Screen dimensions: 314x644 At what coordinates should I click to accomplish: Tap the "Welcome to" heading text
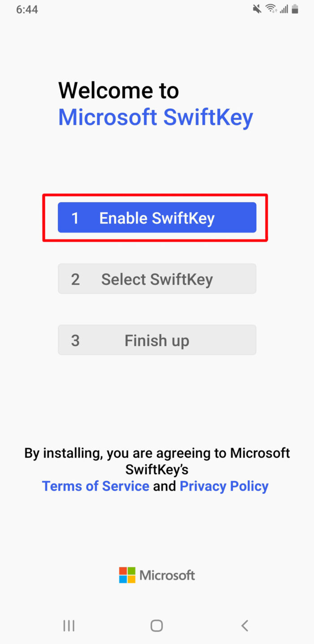point(119,90)
